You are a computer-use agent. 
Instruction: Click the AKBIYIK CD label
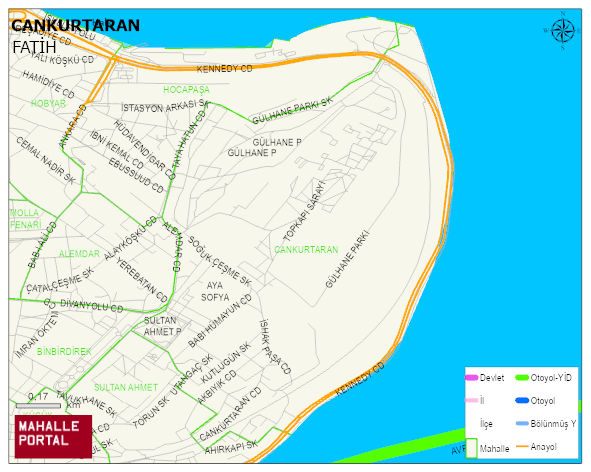point(217,387)
